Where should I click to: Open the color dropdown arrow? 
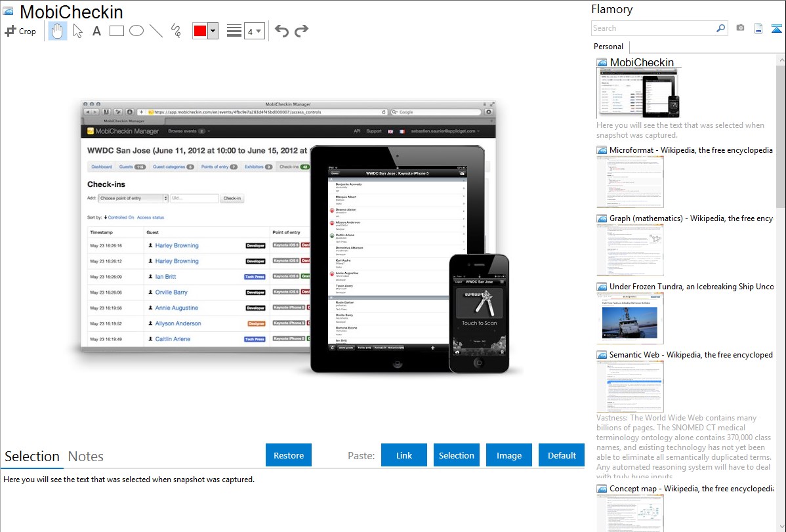pyautogui.click(x=213, y=31)
